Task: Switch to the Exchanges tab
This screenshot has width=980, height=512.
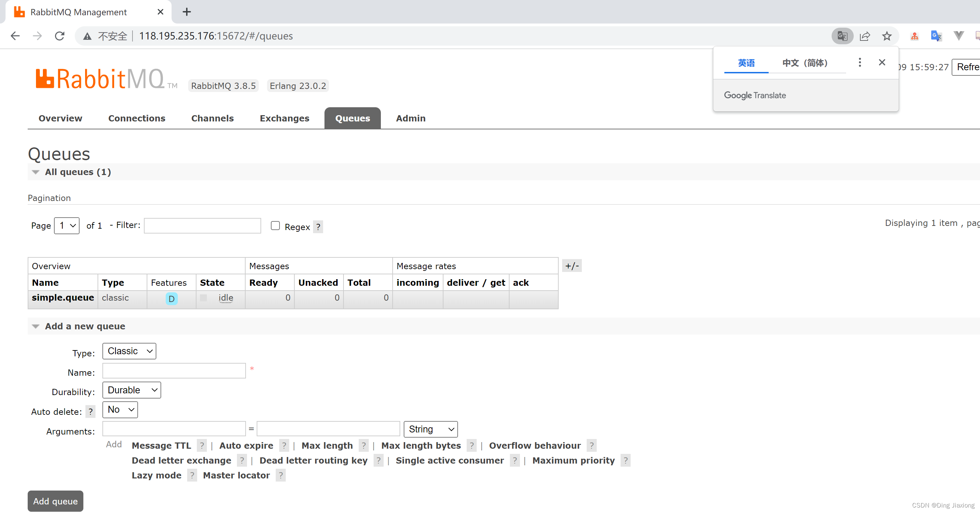Action: [x=284, y=118]
